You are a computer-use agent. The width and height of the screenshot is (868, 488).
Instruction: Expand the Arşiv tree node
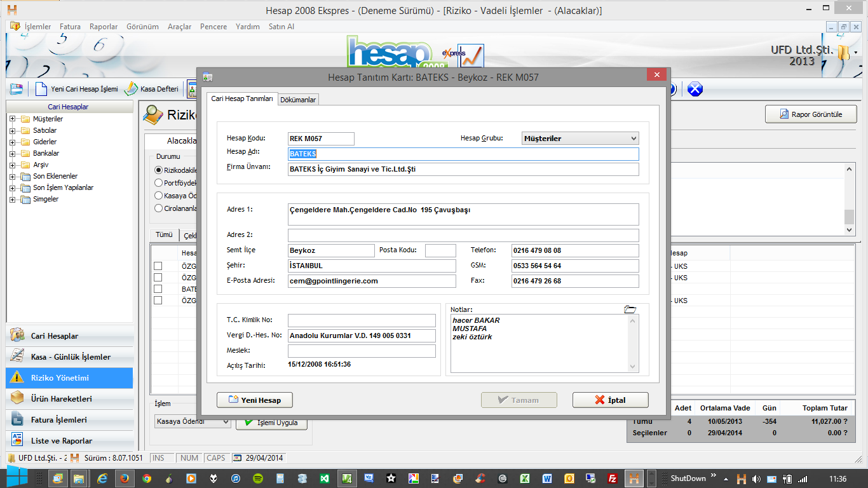pyautogui.click(x=13, y=165)
